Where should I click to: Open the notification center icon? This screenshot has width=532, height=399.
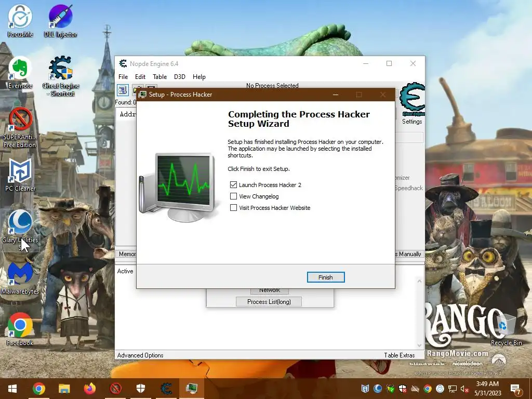[x=516, y=389]
